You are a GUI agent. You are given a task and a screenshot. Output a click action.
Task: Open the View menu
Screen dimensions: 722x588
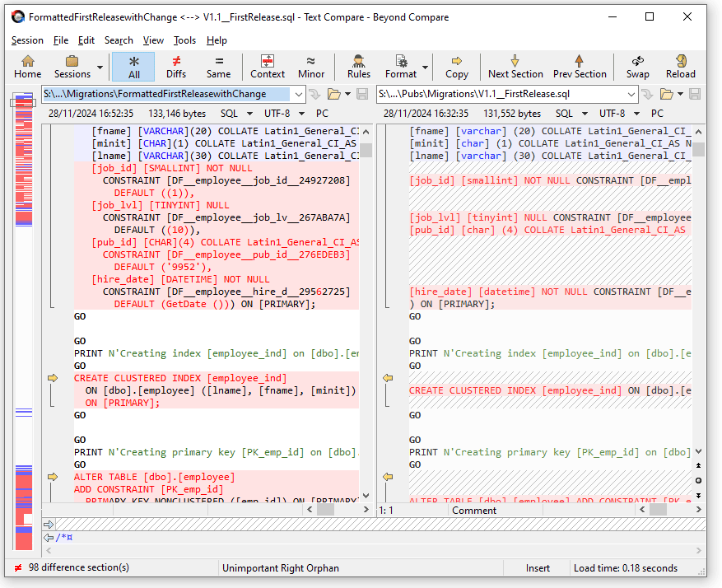(x=153, y=40)
